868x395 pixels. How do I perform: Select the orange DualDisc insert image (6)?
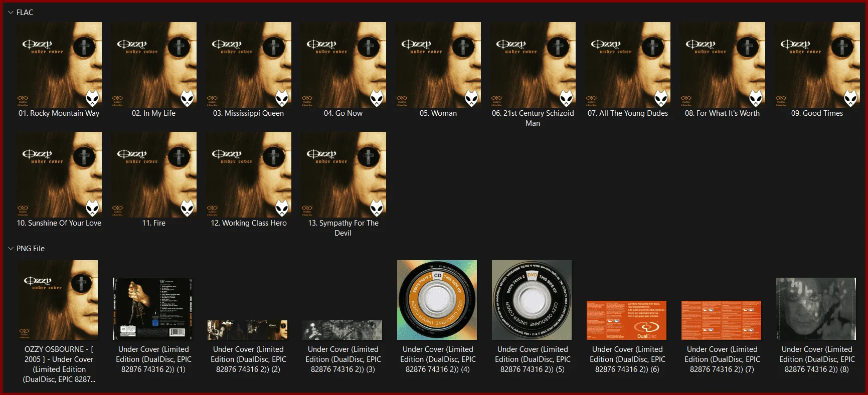click(627, 320)
